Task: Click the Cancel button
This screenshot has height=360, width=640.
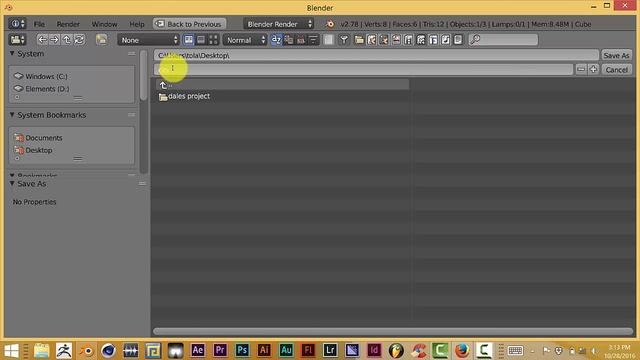Action: click(x=616, y=69)
